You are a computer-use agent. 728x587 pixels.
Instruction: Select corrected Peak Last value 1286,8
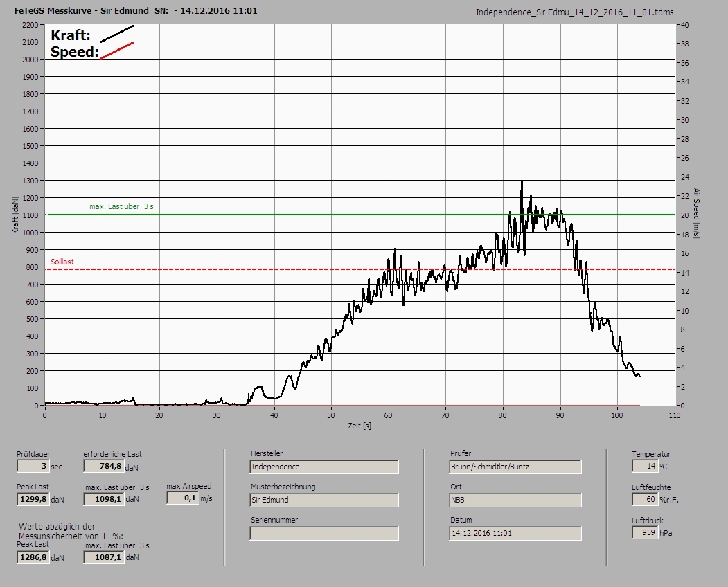(x=33, y=557)
